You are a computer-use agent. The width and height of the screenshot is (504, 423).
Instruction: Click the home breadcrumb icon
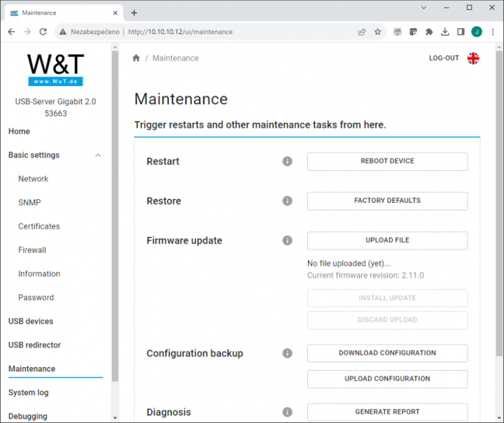point(136,58)
